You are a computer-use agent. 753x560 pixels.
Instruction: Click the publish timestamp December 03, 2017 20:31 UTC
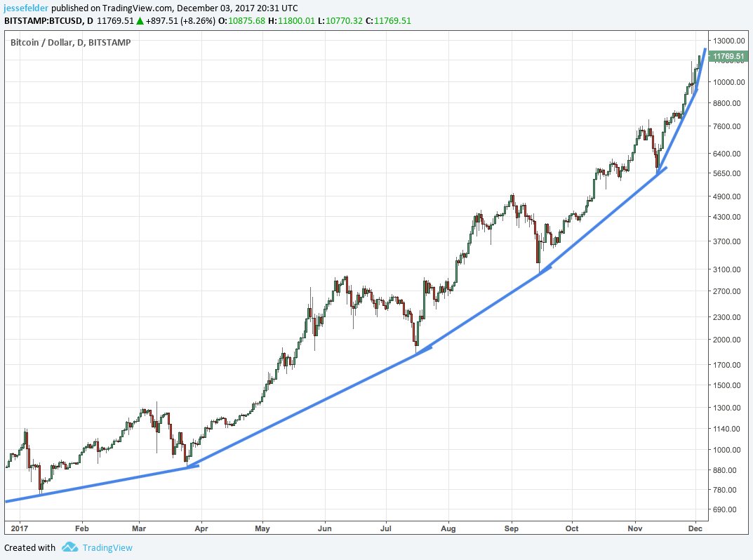(237, 8)
